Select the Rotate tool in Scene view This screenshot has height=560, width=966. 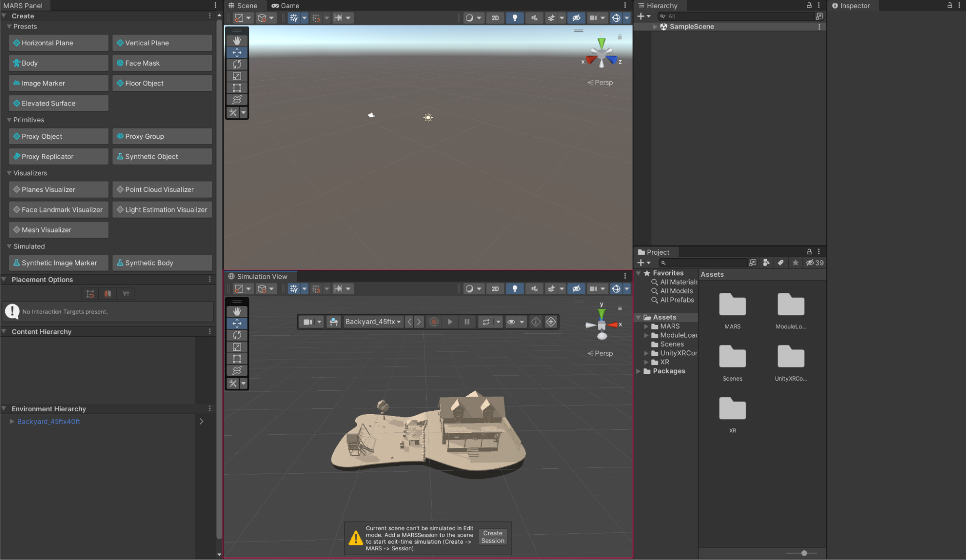[x=237, y=64]
